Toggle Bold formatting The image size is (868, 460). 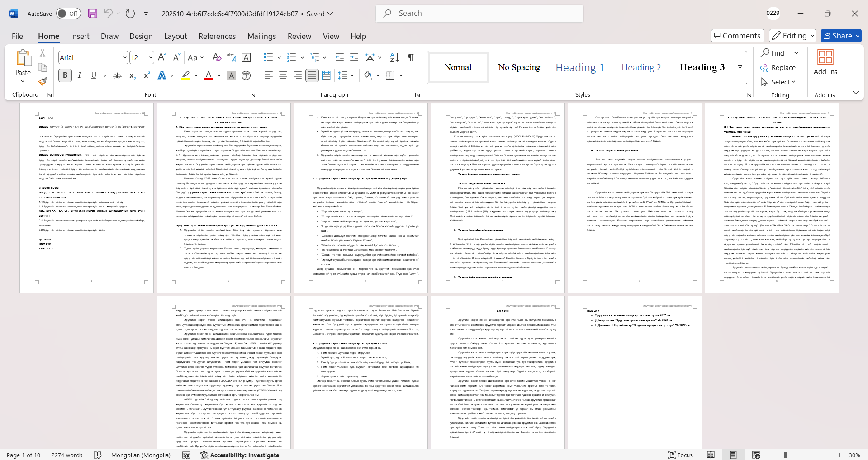(x=65, y=75)
